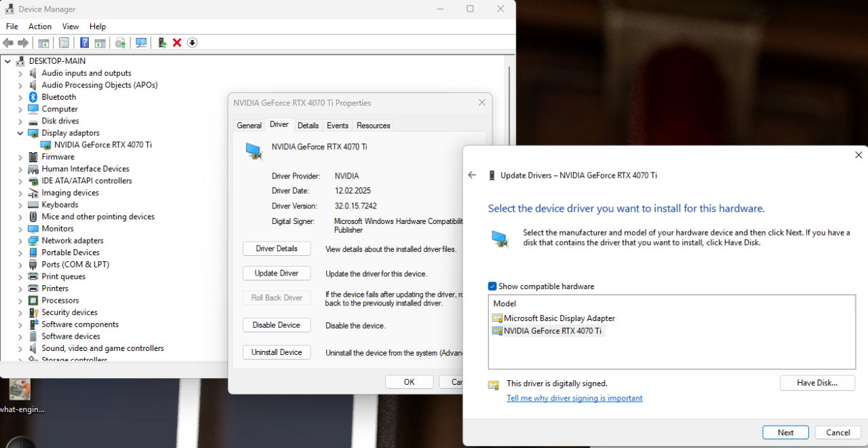Click the red X uninstall device icon
The width and height of the screenshot is (868, 448).
click(177, 43)
